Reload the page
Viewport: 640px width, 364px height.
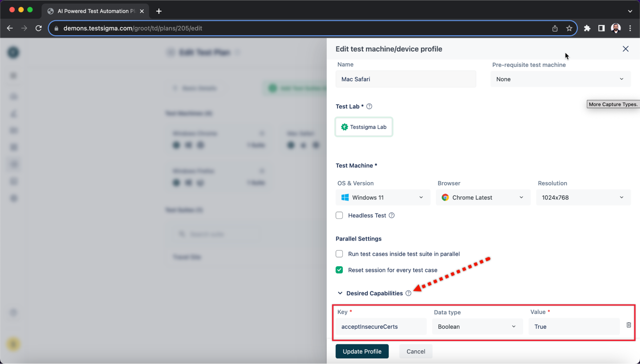pyautogui.click(x=38, y=28)
